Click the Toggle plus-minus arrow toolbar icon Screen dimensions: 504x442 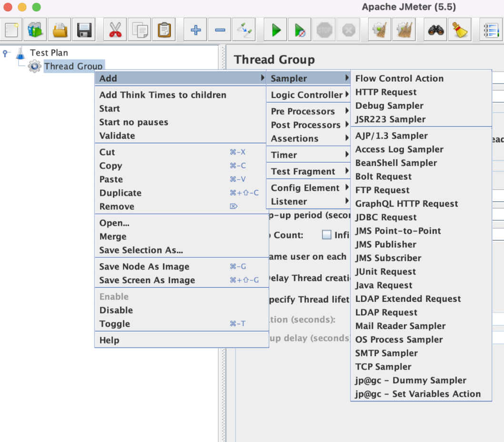pos(245,31)
